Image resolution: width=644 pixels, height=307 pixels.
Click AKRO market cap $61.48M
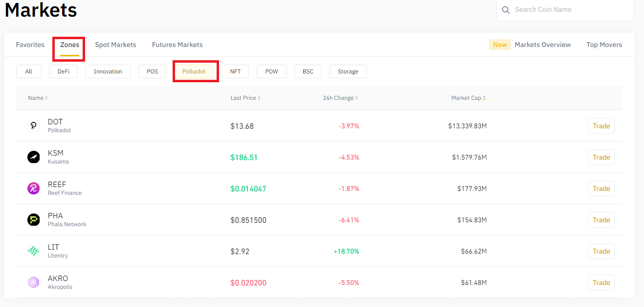474,283
